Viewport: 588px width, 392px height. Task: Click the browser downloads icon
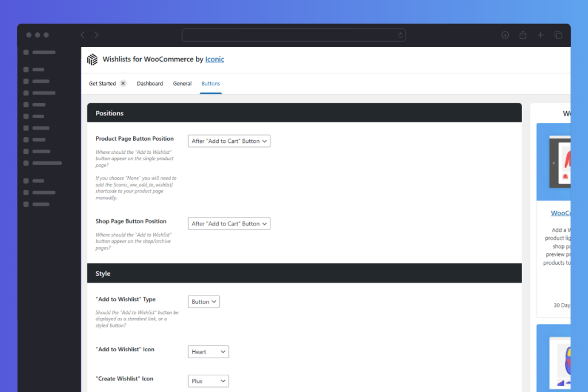[x=505, y=34]
